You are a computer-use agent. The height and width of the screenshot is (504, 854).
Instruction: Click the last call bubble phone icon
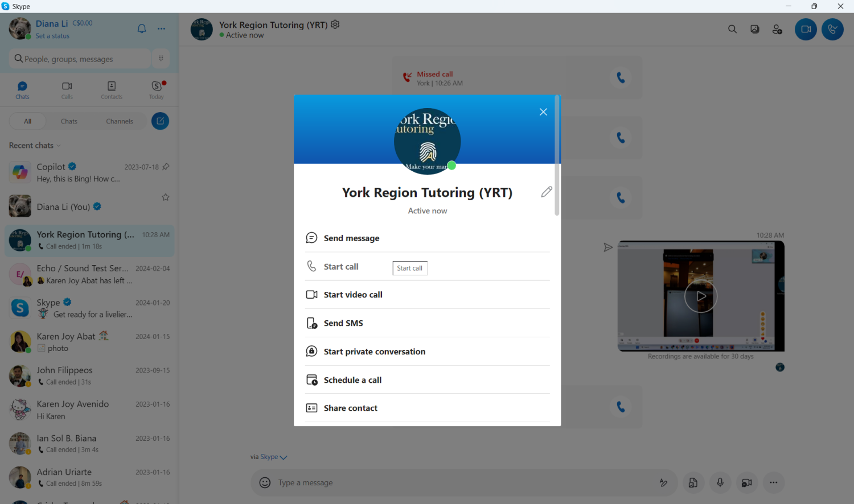tap(621, 407)
